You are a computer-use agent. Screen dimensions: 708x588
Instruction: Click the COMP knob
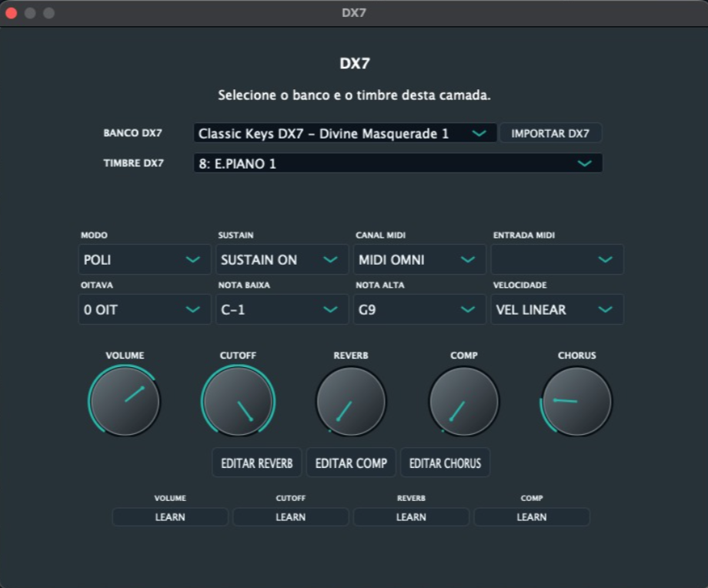(x=464, y=401)
